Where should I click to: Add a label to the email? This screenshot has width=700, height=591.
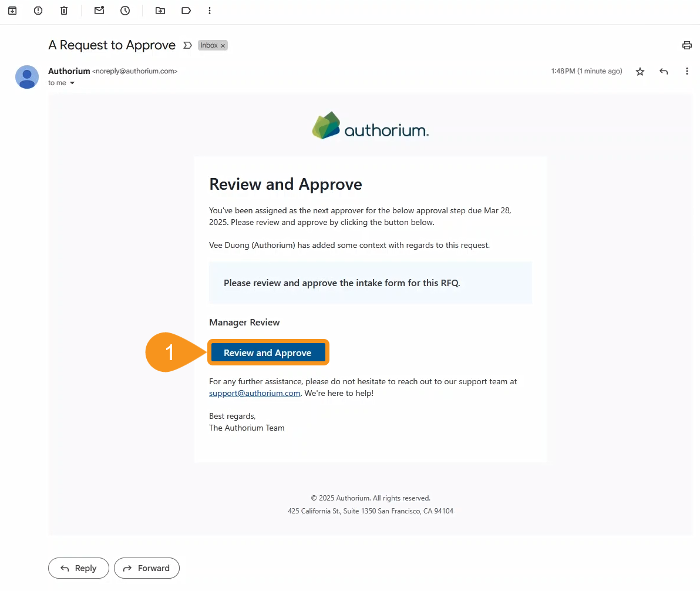click(186, 11)
